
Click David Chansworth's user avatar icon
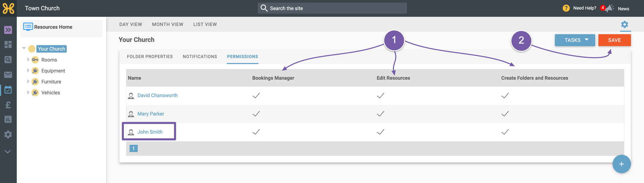131,96
